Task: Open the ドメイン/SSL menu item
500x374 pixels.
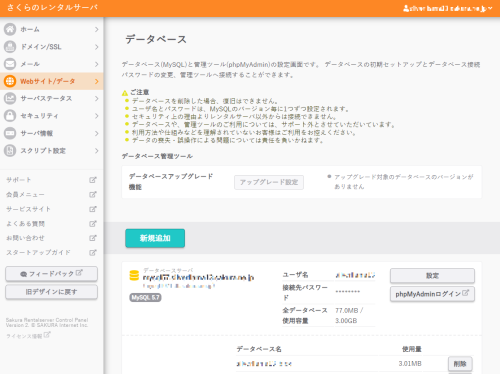Action: pos(52,47)
